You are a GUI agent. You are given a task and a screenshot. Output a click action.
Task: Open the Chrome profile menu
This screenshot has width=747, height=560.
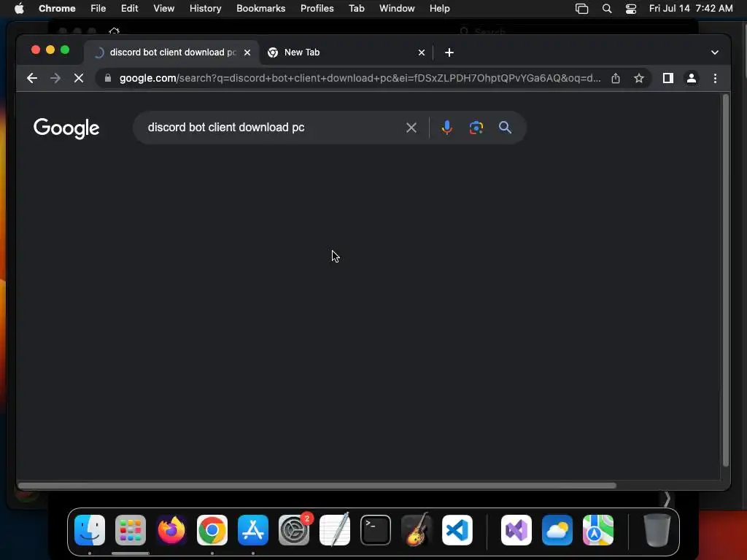(x=692, y=78)
